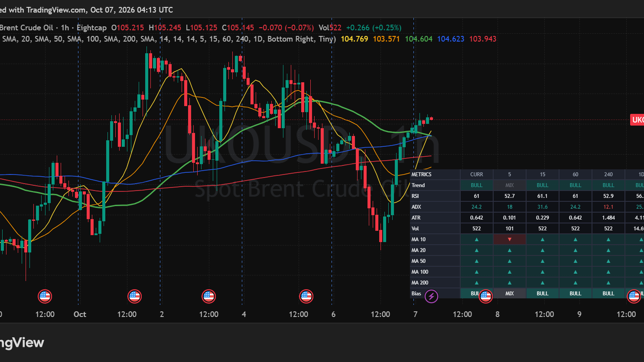The image size is (644, 362).
Task: Select the open price value 105.215
Action: click(x=130, y=28)
